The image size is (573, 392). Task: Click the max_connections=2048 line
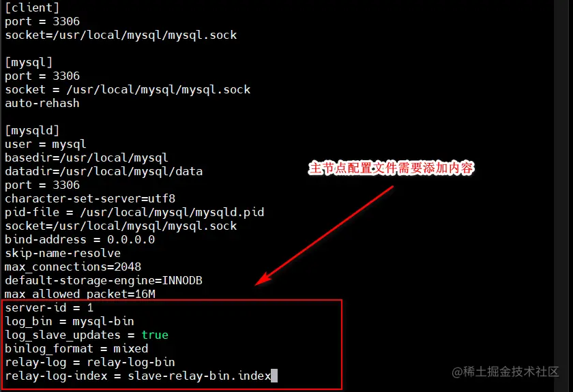coord(73,267)
